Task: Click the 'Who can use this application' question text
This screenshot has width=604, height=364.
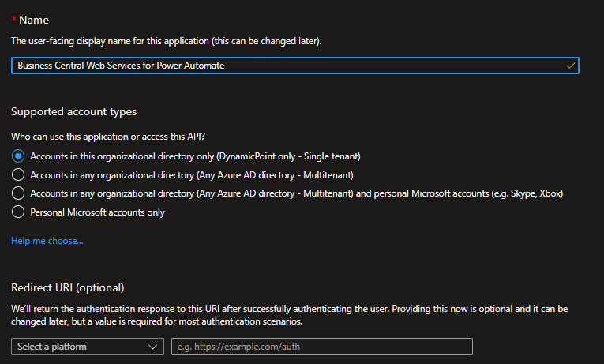Action: [x=108, y=137]
